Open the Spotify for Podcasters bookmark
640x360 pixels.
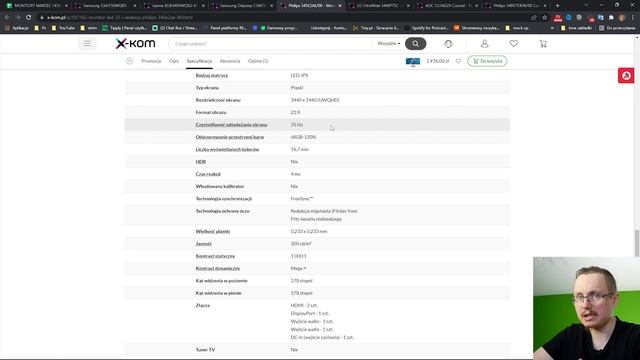(x=426, y=28)
